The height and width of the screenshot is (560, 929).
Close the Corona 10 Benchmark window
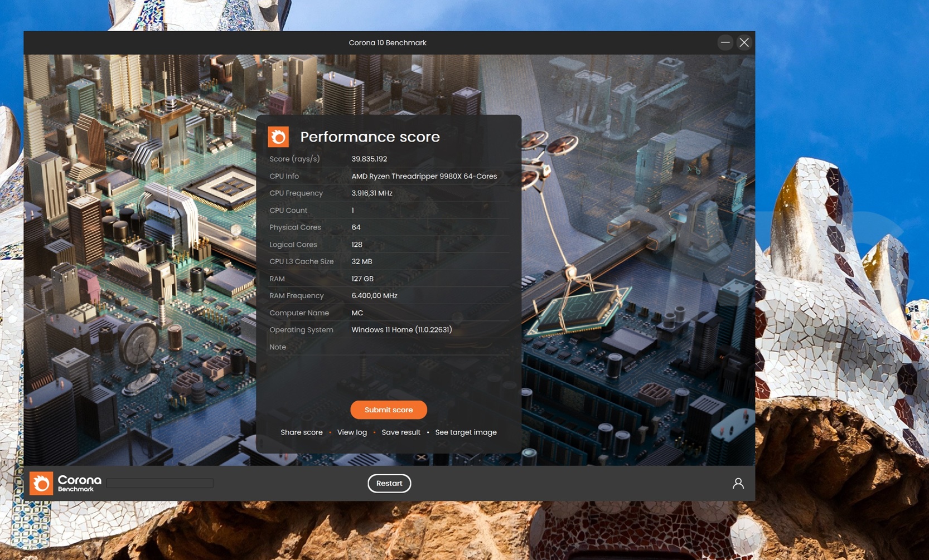(x=744, y=42)
